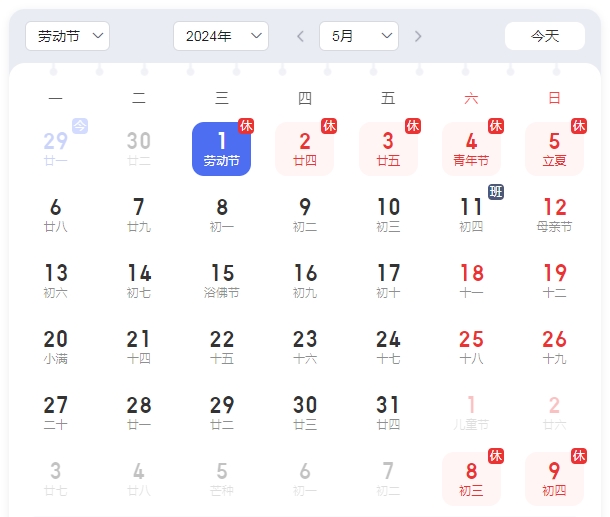Choose May 4 青年节 date

[471, 149]
